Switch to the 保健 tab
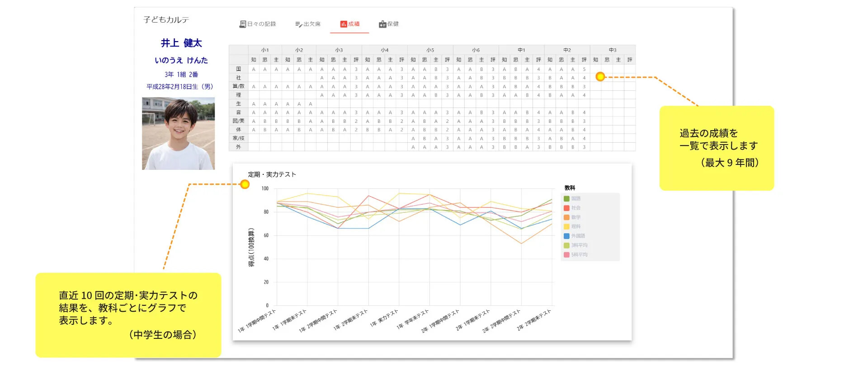The height and width of the screenshot is (375, 868). pyautogui.click(x=389, y=24)
